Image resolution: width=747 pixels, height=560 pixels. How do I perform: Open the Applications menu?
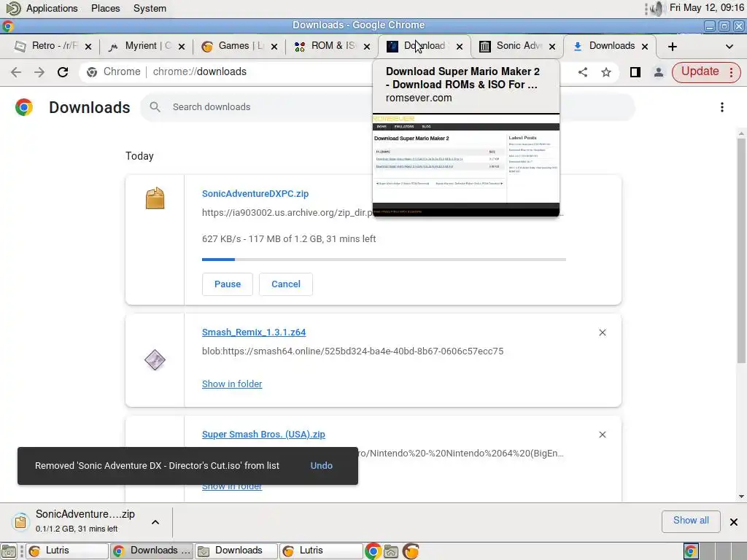[52, 8]
